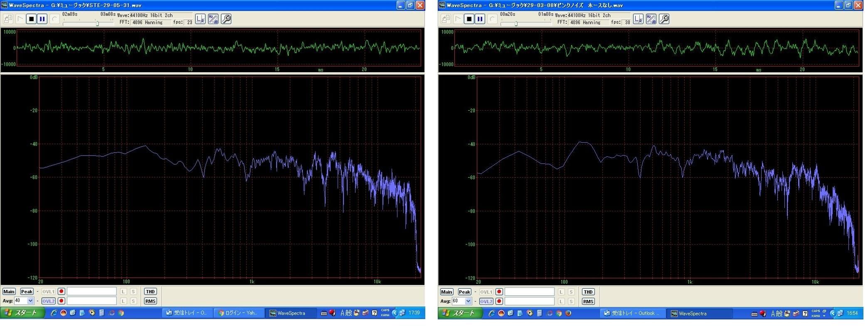Pause playback in the STE-29-05-31 window
Viewport: 868px width, 329px height.
point(42,19)
